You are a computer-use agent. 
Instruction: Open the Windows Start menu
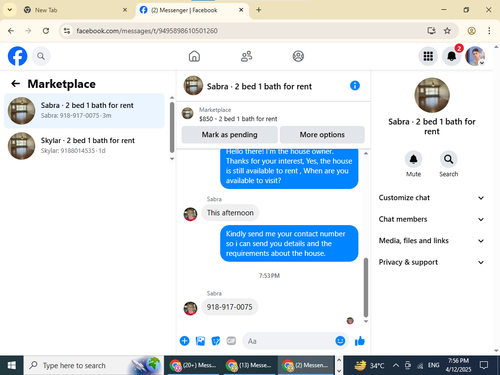[12, 365]
